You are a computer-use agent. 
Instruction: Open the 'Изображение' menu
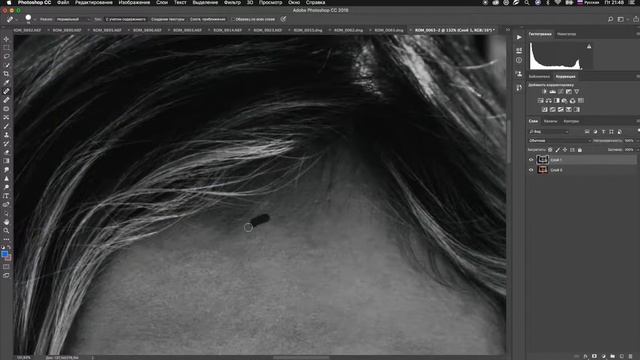tap(134, 2)
